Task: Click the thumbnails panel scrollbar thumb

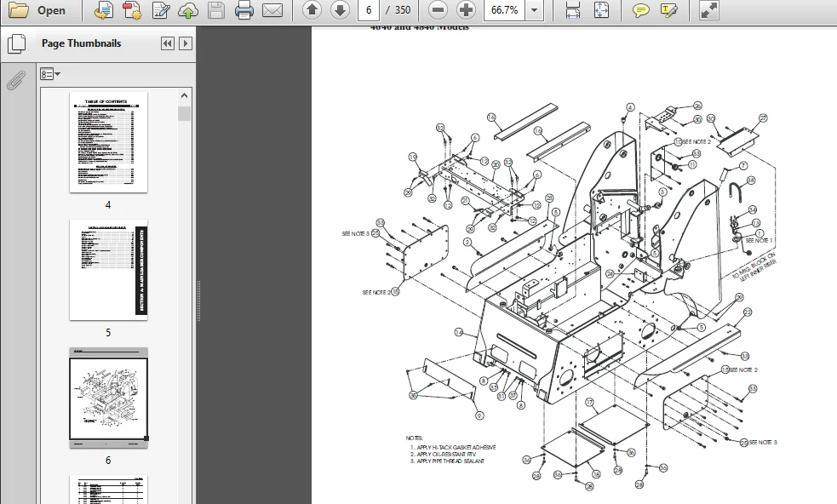Action: [184, 114]
